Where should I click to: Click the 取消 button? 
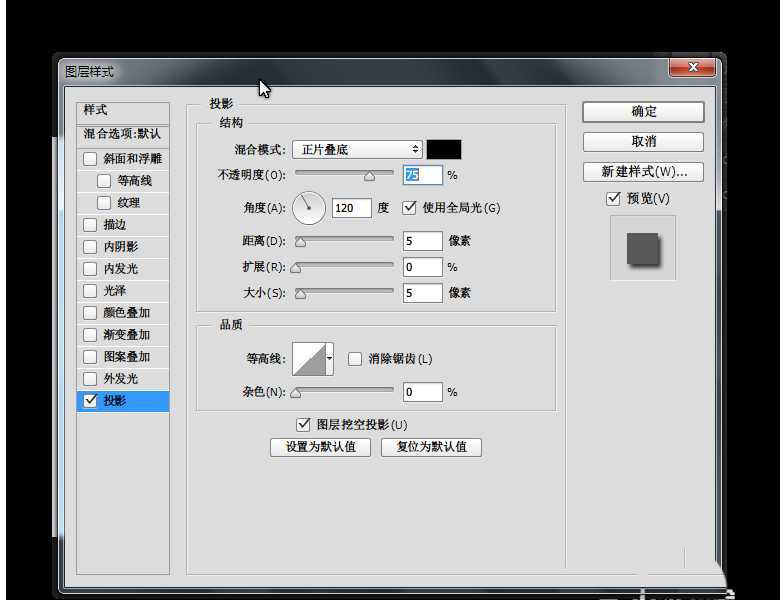(643, 142)
